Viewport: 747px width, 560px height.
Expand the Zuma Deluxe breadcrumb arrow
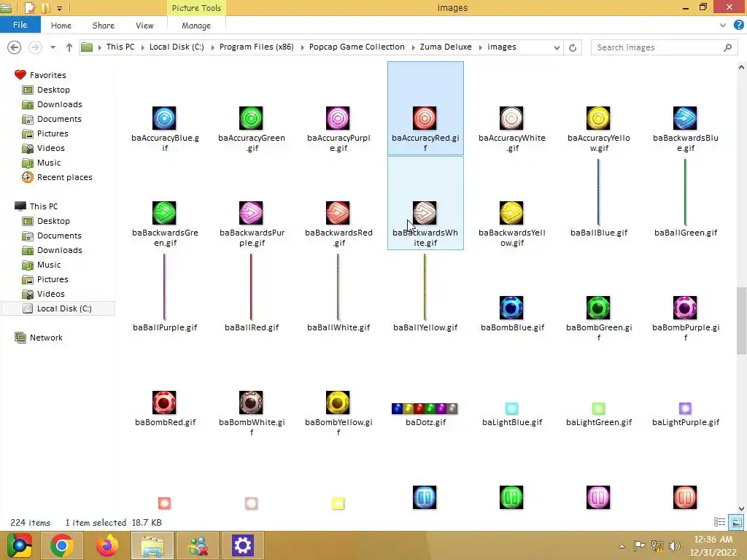tap(480, 47)
